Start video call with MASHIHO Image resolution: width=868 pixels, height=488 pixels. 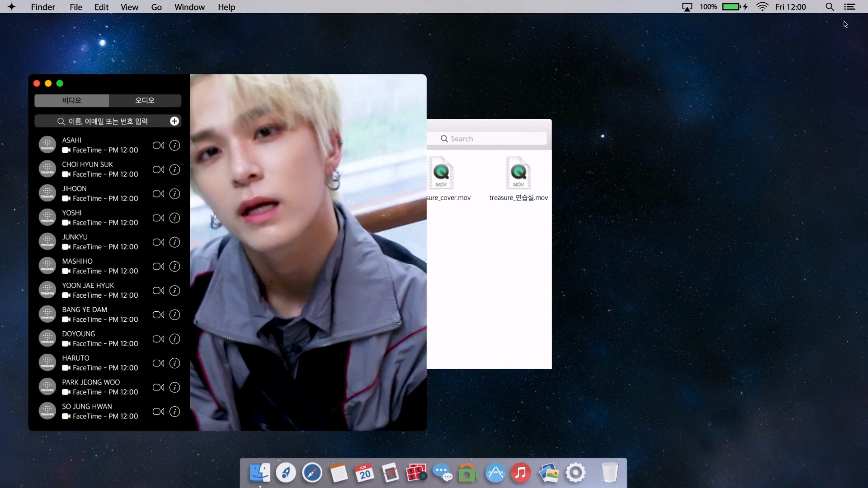click(x=158, y=267)
